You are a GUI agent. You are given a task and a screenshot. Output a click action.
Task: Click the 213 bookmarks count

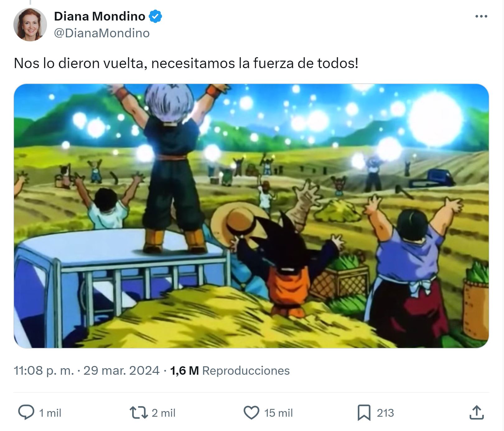pyautogui.click(x=385, y=413)
